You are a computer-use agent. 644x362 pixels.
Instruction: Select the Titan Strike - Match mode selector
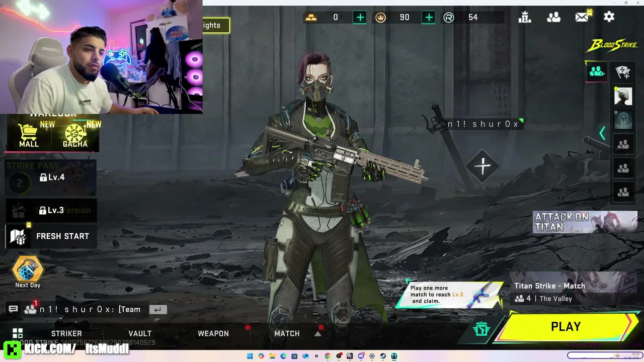[574, 289]
